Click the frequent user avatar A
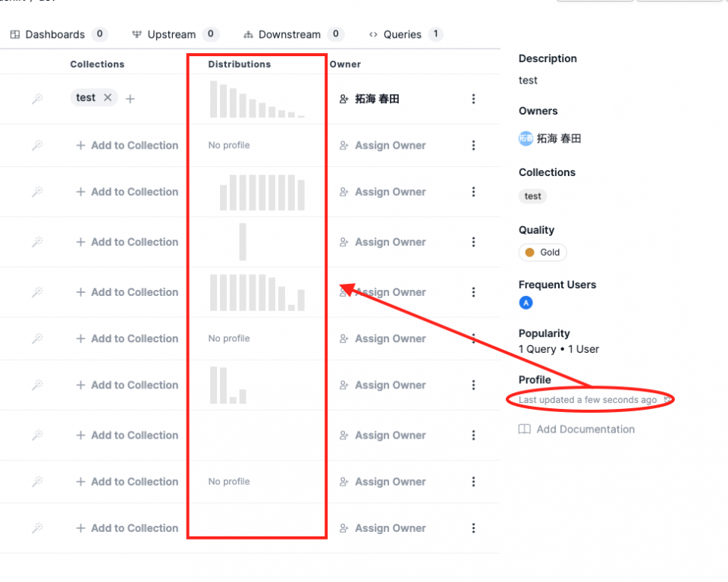728x582 pixels. (526, 303)
